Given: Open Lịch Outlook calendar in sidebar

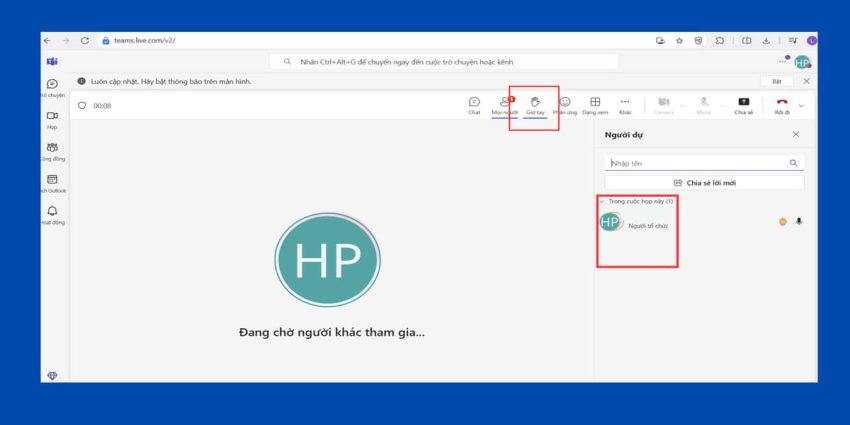Looking at the screenshot, I should [x=52, y=184].
